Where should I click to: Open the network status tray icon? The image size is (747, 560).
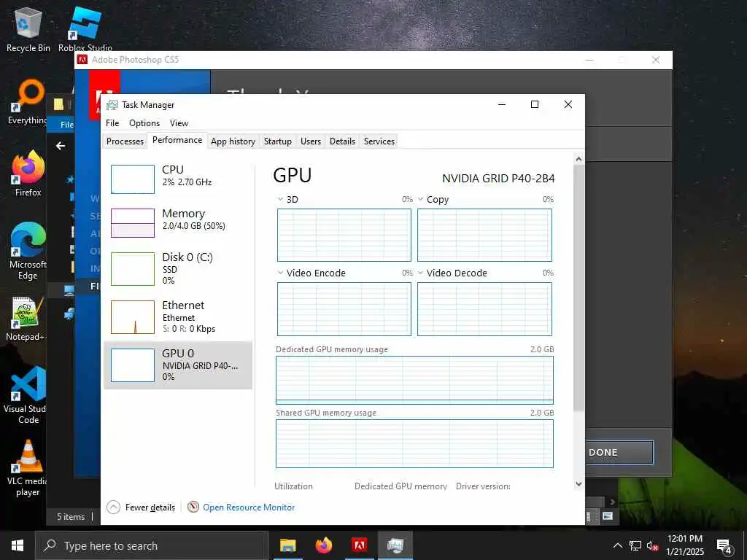pyautogui.click(x=635, y=545)
